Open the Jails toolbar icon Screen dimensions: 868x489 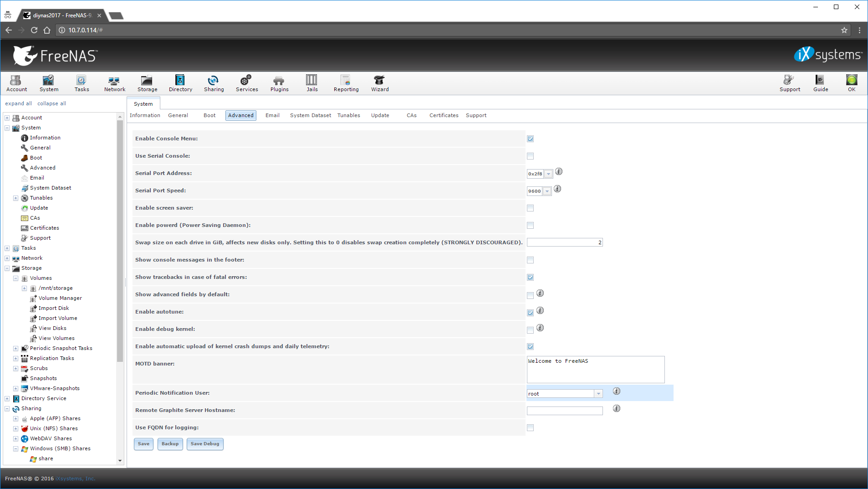pos(312,83)
